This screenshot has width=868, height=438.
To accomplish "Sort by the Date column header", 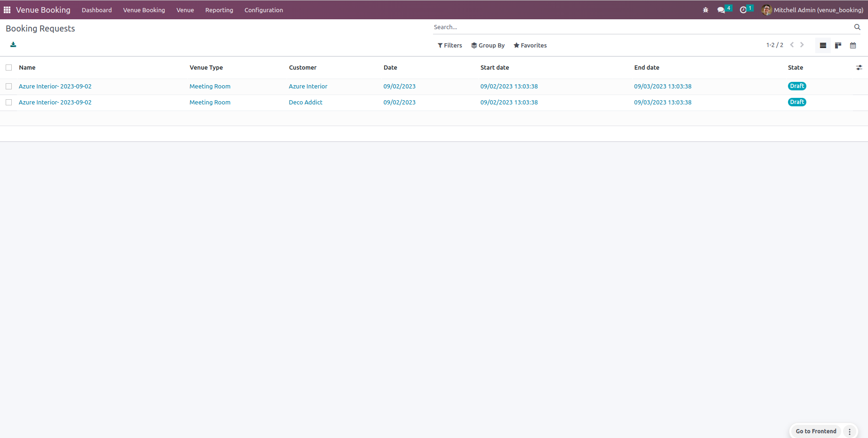I will click(390, 68).
